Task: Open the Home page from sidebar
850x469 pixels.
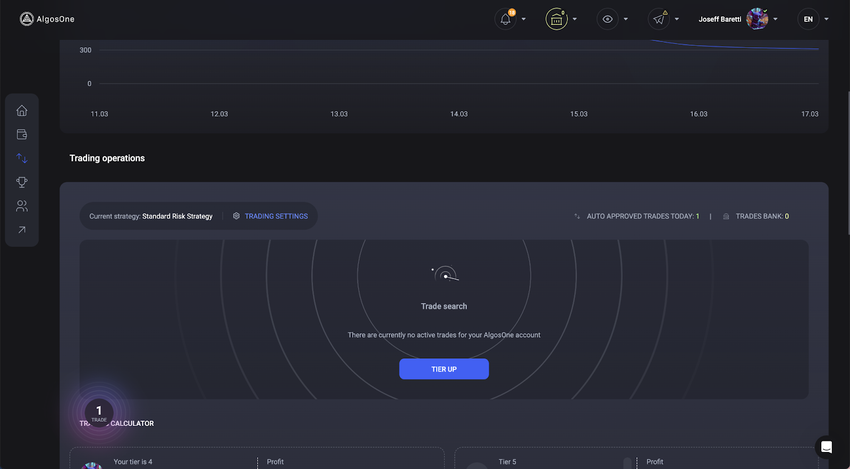Action: pyautogui.click(x=22, y=110)
